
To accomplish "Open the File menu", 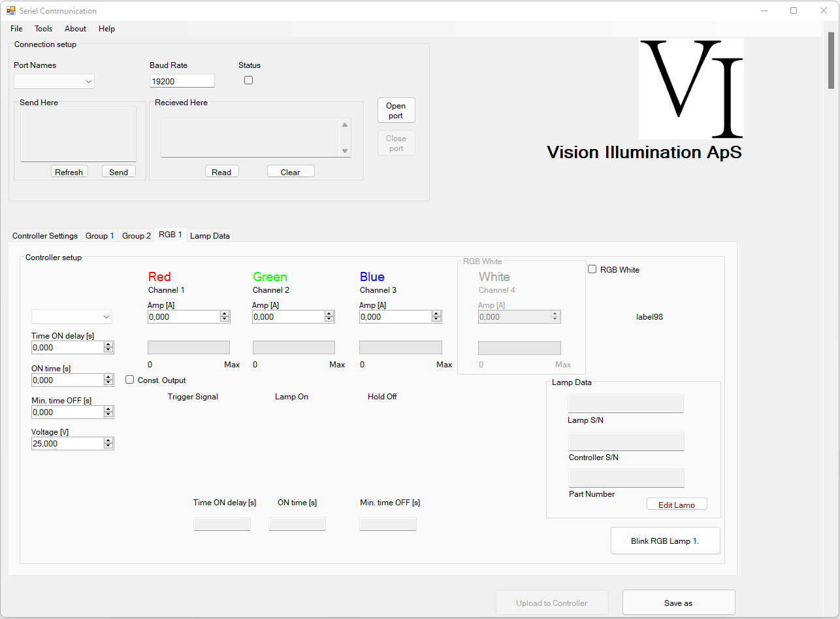I will tap(16, 29).
